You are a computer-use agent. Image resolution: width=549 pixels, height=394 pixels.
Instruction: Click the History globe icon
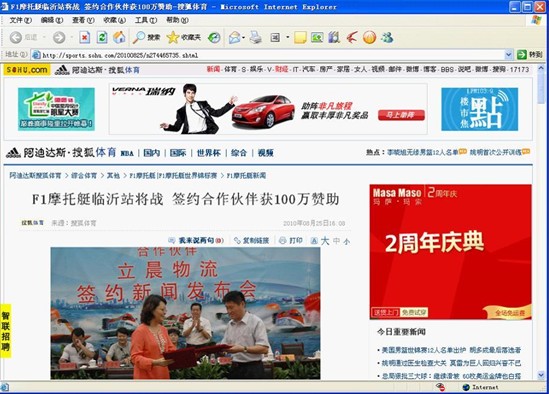(214, 37)
